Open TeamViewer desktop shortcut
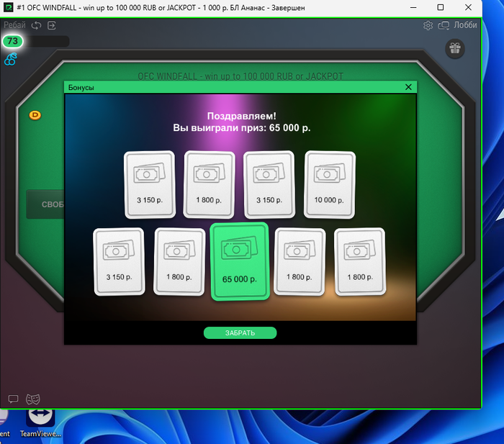The height and width of the screenshot is (444, 504). pyautogui.click(x=40, y=423)
